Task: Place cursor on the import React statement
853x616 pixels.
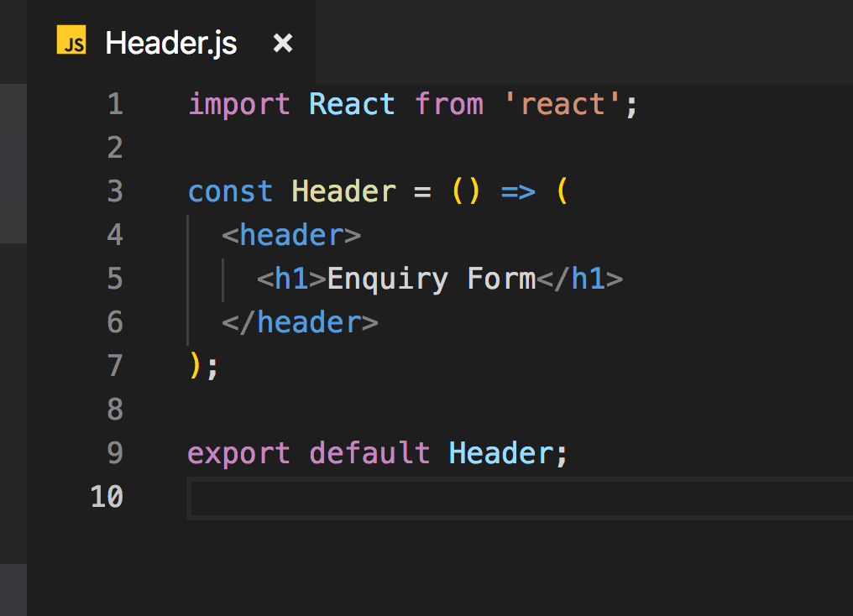Action: pyautogui.click(x=239, y=104)
